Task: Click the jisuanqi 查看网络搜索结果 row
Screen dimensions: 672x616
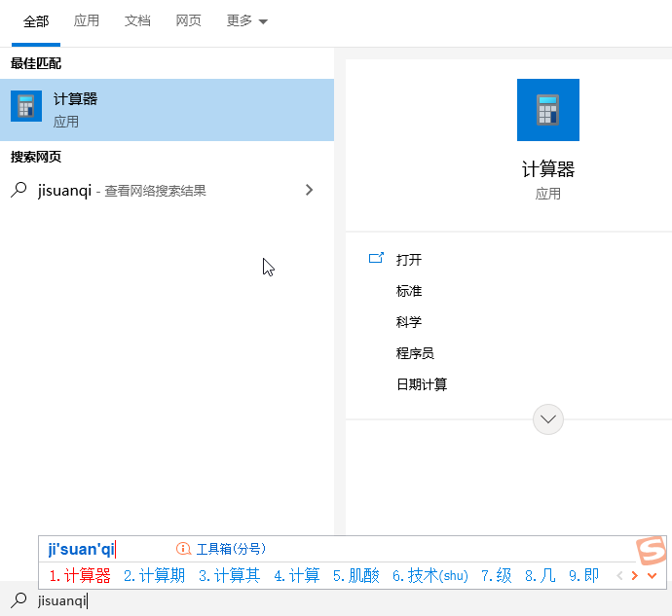Action: [x=167, y=190]
